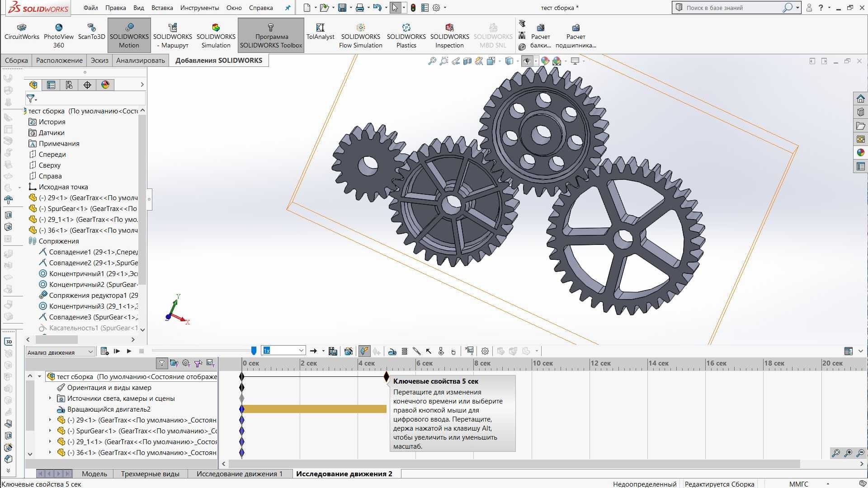The height and width of the screenshot is (488, 868).
Task: Click the Сборка menu item
Action: coord(16,60)
